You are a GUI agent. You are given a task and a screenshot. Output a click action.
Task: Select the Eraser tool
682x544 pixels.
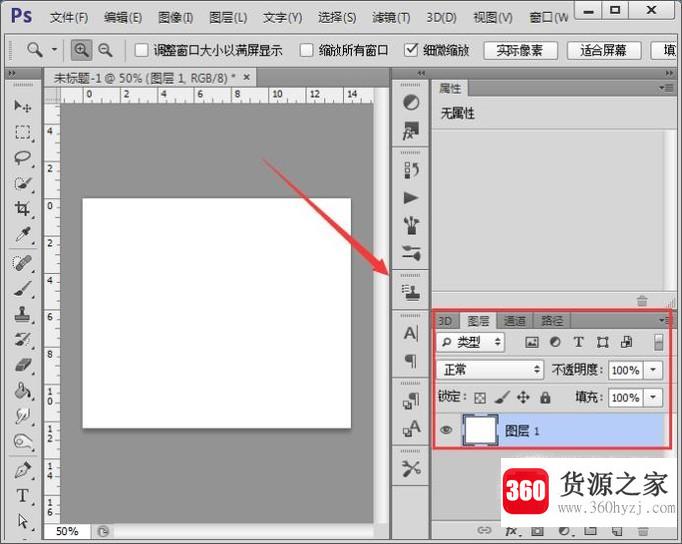[23, 365]
